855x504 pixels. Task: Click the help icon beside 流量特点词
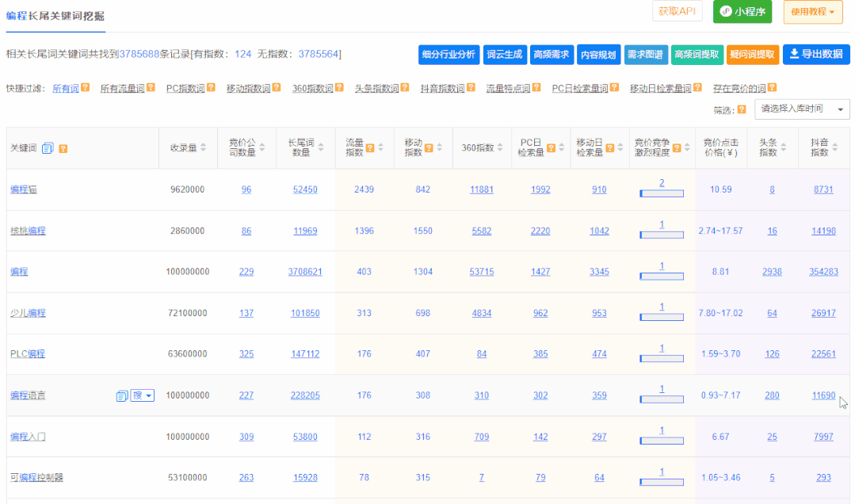[536, 87]
